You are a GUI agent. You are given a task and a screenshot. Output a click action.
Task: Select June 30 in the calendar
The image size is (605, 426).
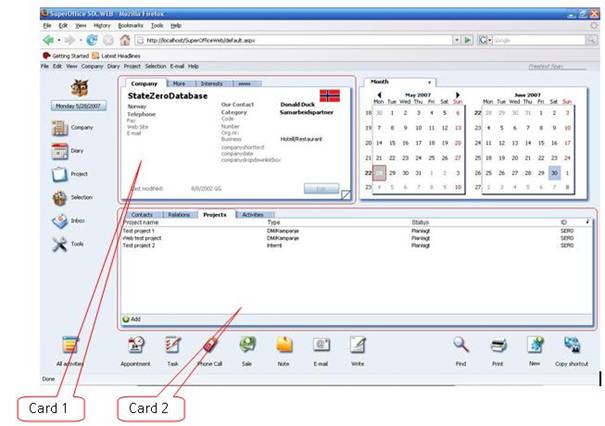[554, 173]
